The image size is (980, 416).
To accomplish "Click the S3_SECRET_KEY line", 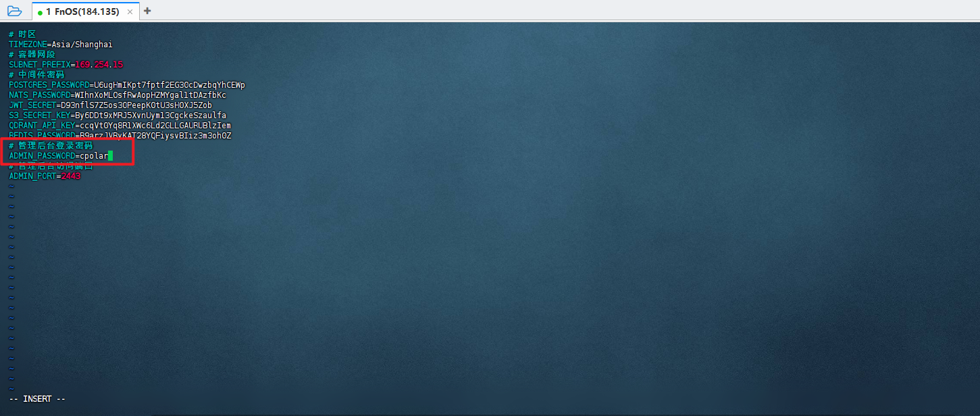I will point(118,115).
